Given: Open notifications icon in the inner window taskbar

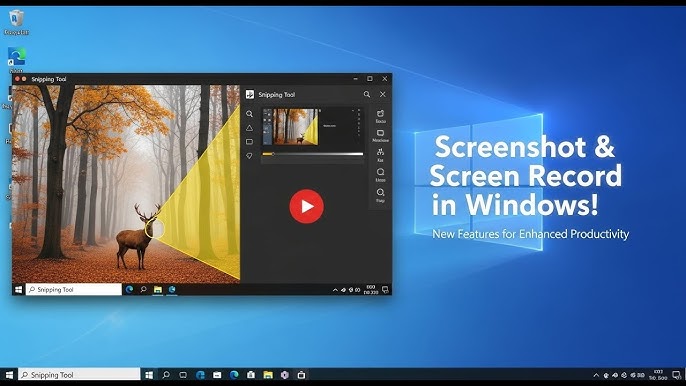Looking at the screenshot, I should [x=385, y=289].
